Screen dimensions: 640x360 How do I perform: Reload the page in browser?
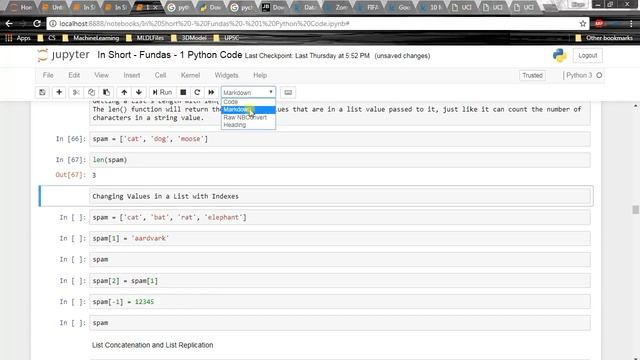[37, 24]
